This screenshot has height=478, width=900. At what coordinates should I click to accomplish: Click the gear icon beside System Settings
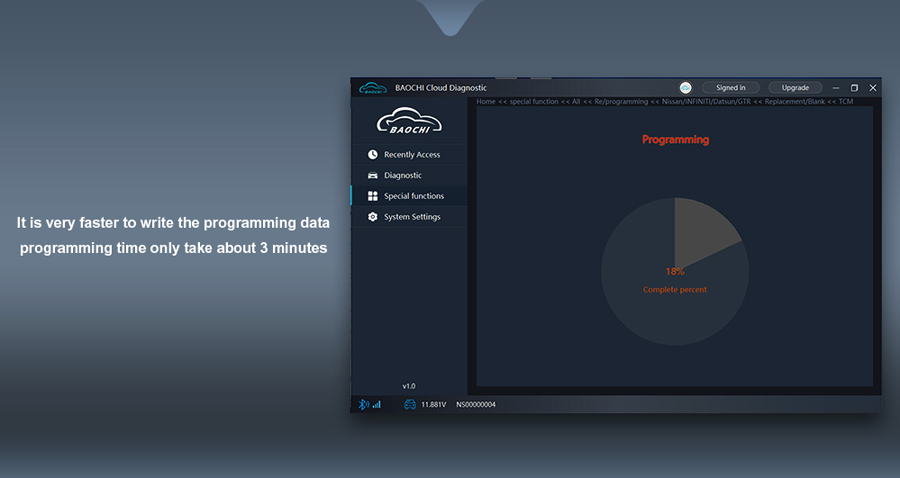point(373,216)
